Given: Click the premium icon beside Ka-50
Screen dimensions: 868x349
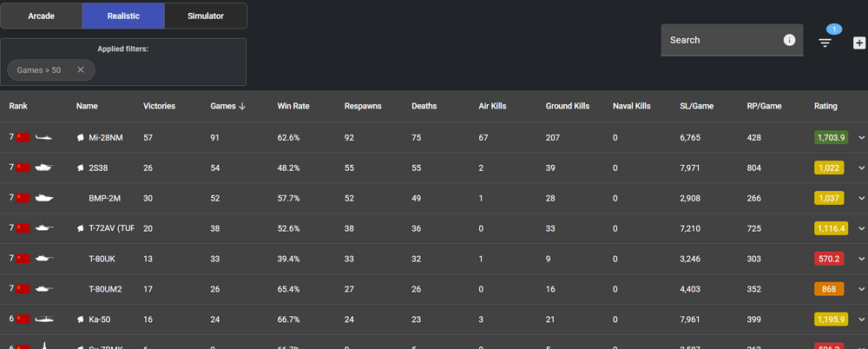Looking at the screenshot, I should tap(80, 319).
